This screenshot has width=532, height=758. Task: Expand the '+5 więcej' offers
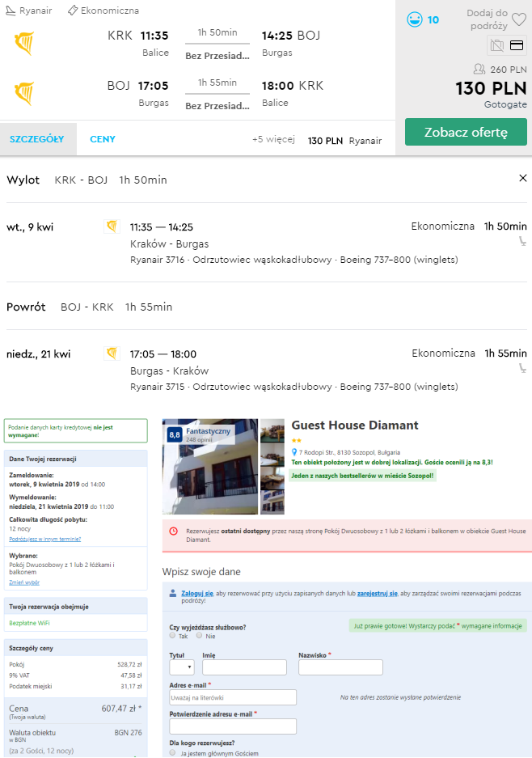tap(273, 139)
